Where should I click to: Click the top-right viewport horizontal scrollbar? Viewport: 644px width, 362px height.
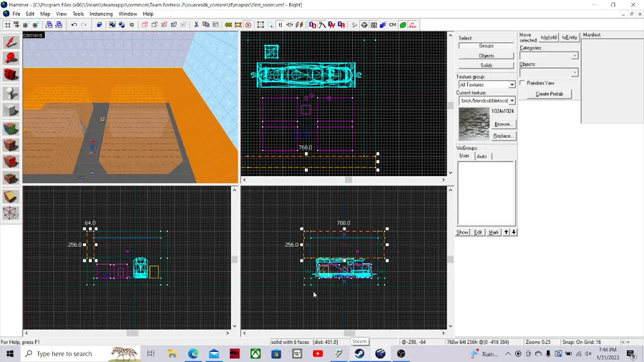click(x=343, y=180)
